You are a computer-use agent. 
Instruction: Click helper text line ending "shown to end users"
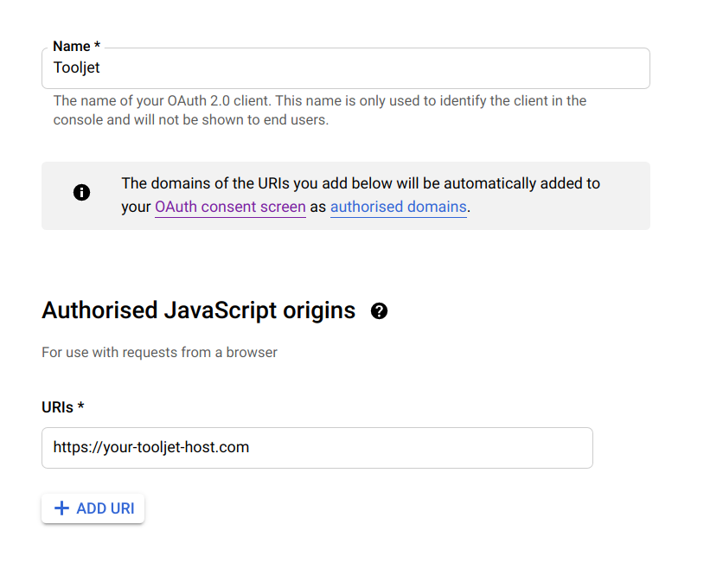click(191, 120)
